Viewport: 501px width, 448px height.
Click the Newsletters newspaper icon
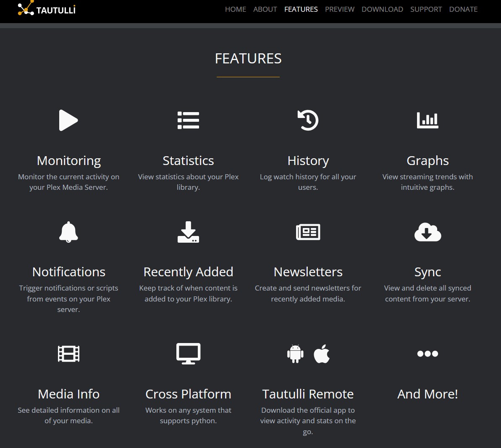(x=308, y=232)
